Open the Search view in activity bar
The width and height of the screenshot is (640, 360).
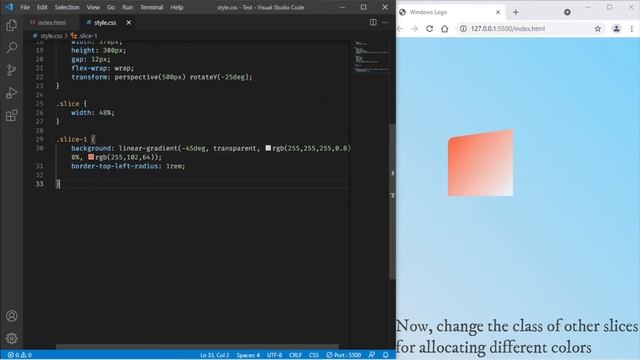coord(11,48)
